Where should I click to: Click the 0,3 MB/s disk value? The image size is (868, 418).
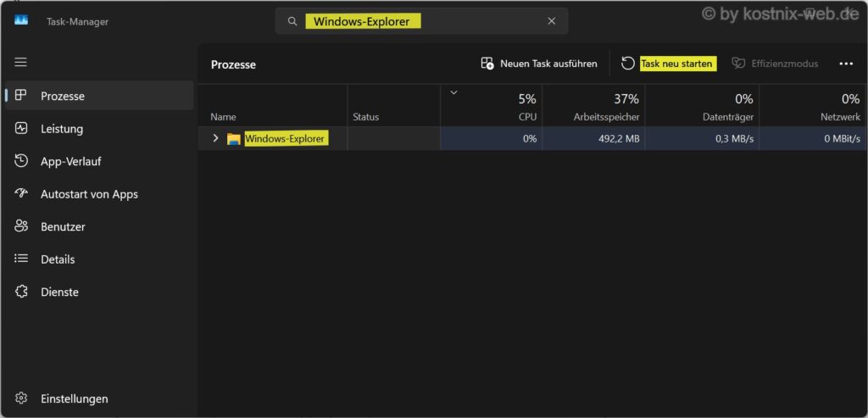pyautogui.click(x=734, y=139)
